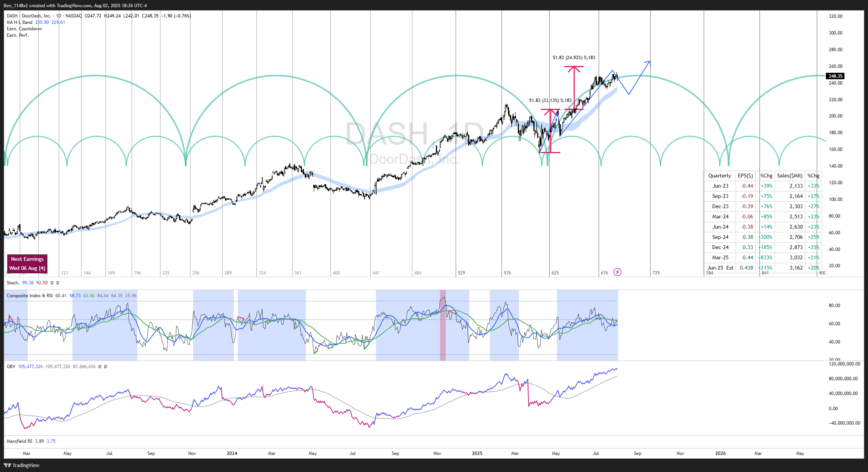Click the OBV indicator pane title
This screenshot has height=472, width=868.
point(11,367)
